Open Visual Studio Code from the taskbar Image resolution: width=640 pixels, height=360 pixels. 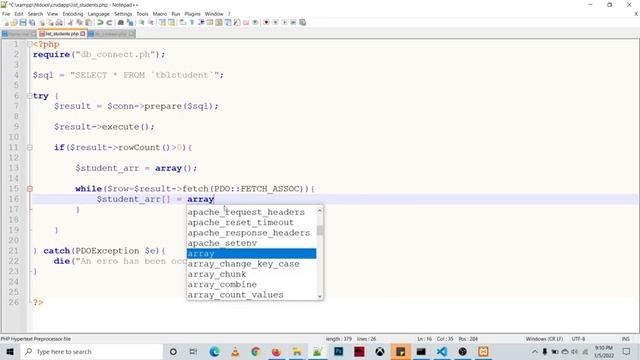(x=442, y=351)
